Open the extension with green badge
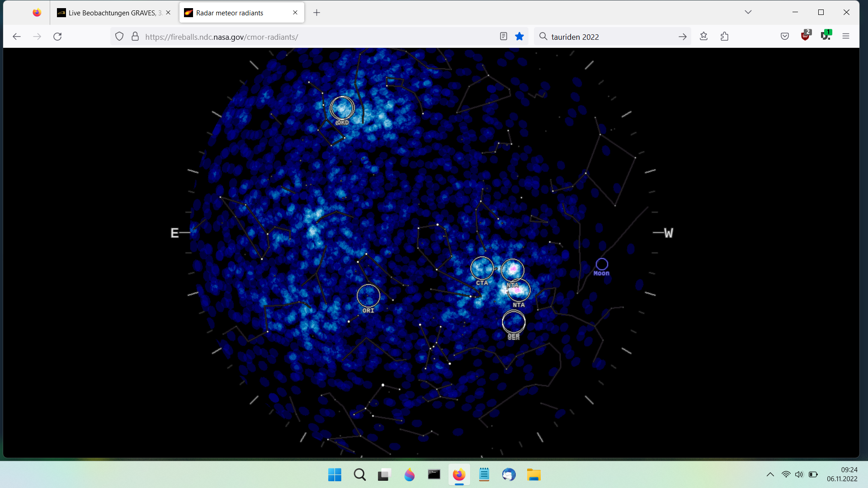 826,36
